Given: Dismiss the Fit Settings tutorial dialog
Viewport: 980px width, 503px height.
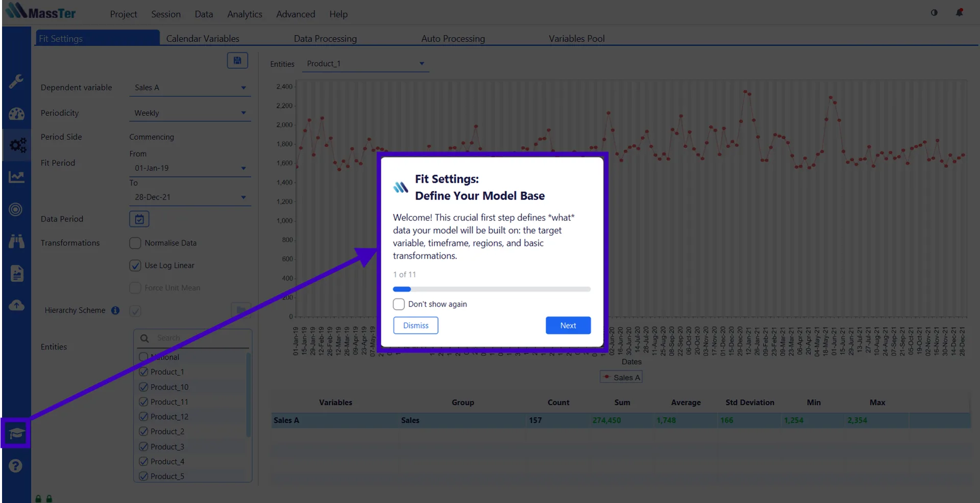Looking at the screenshot, I should 415,325.
